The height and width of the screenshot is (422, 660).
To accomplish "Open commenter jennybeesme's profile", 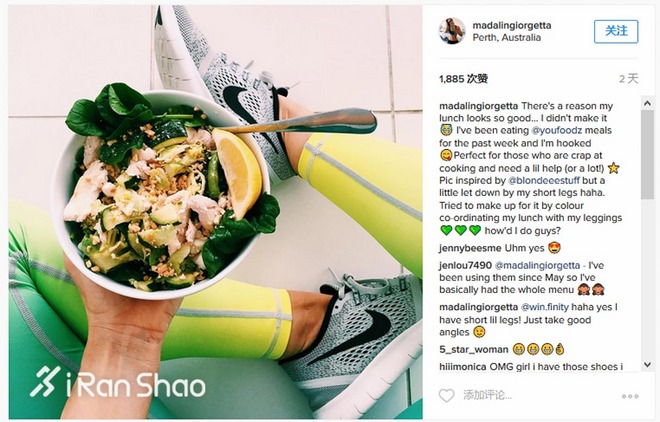I will coord(470,248).
